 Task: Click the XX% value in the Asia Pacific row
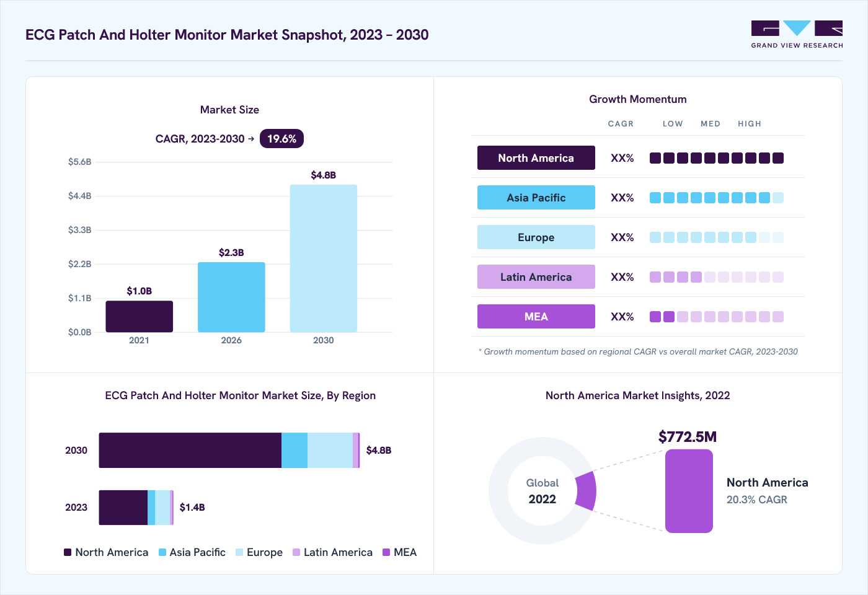(622, 198)
